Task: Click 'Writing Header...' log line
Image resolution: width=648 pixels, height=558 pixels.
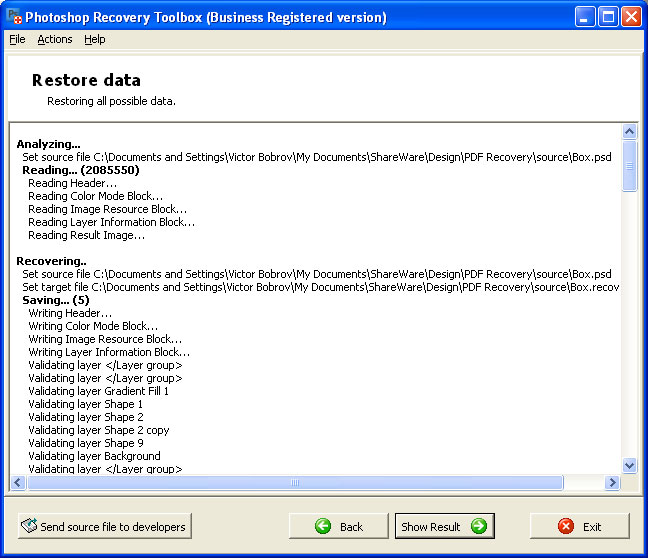Action: pyautogui.click(x=70, y=313)
